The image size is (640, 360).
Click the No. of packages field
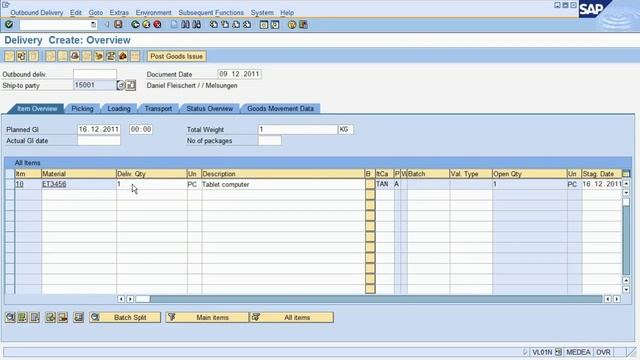[x=269, y=141]
